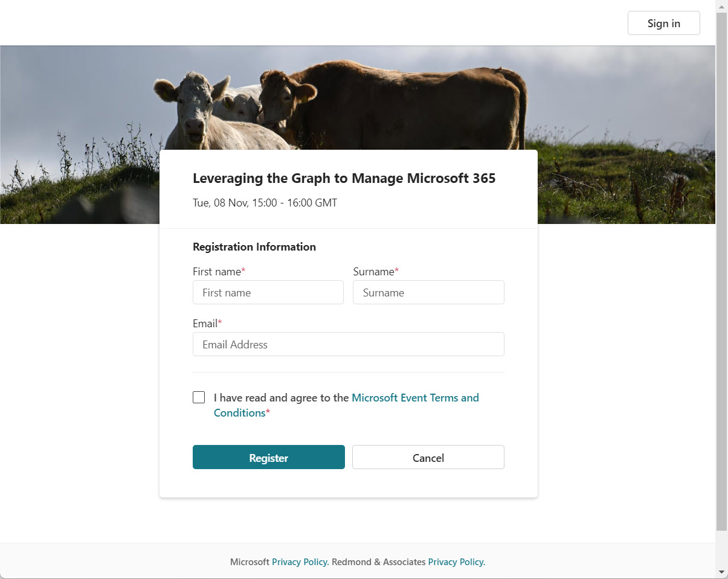Open the Redmond & Associates Privacy Policy link
The width and height of the screenshot is (728, 579).
pyautogui.click(x=456, y=561)
